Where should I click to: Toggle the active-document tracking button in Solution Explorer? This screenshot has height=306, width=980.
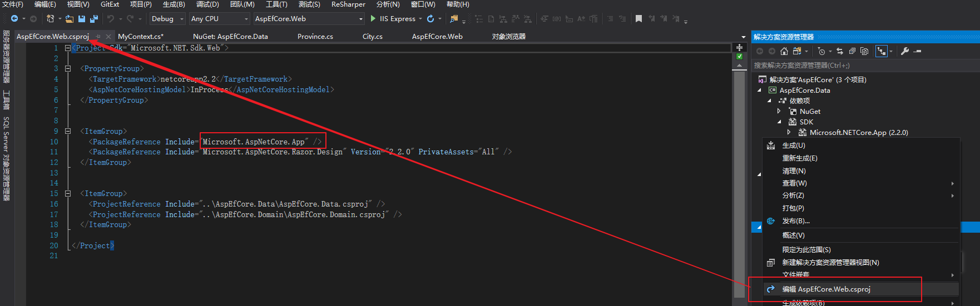[x=882, y=51]
